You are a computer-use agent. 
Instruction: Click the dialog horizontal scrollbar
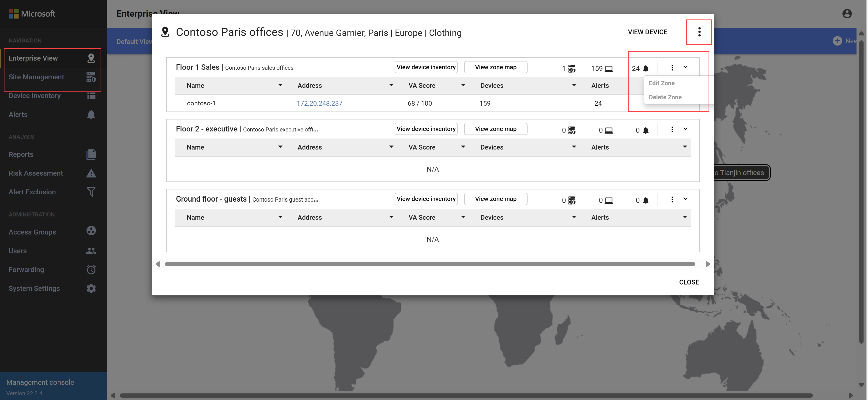tap(430, 264)
